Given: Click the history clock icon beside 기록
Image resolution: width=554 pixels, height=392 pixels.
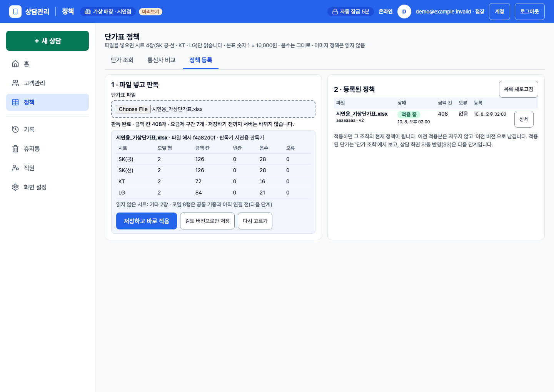Looking at the screenshot, I should [15, 130].
